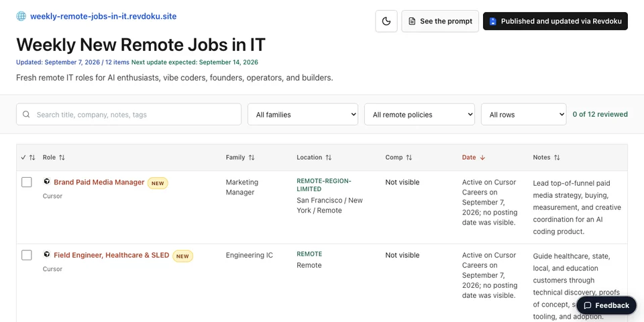
Task: Toggle dark mode with the moon icon
Action: [x=386, y=21]
